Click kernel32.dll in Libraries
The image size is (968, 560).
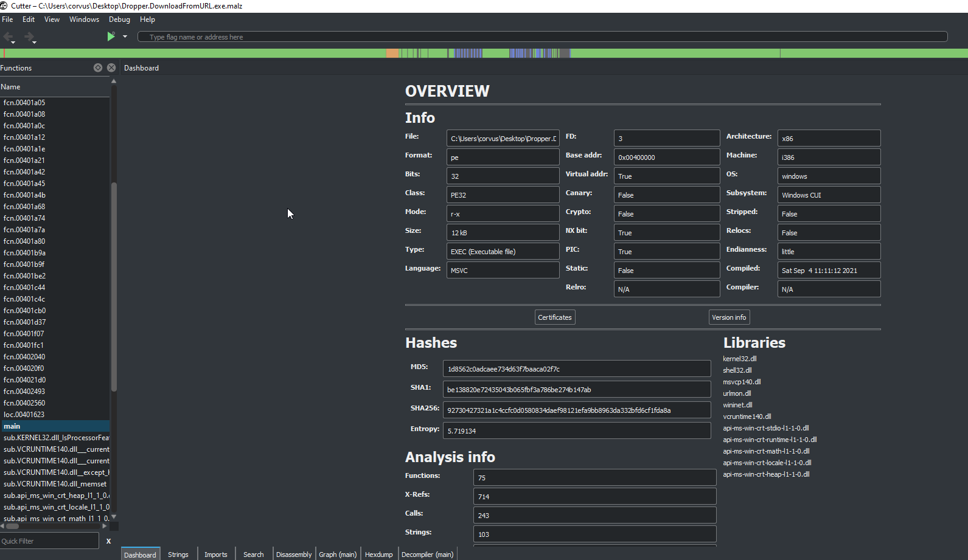[740, 359]
